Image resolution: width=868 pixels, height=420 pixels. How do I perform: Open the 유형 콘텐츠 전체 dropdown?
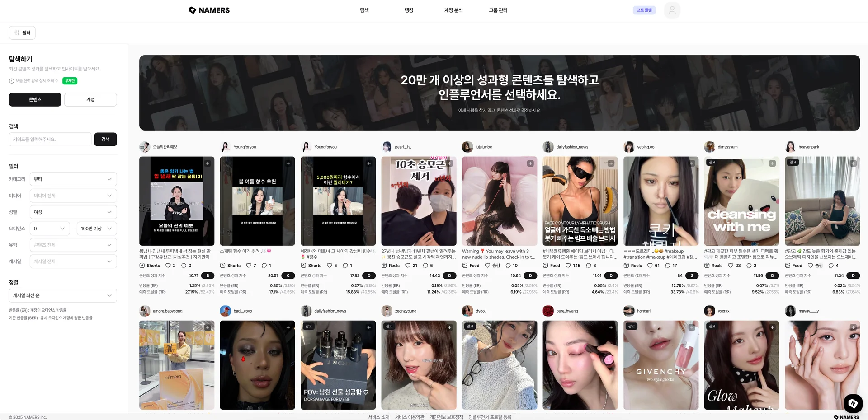[73, 245]
